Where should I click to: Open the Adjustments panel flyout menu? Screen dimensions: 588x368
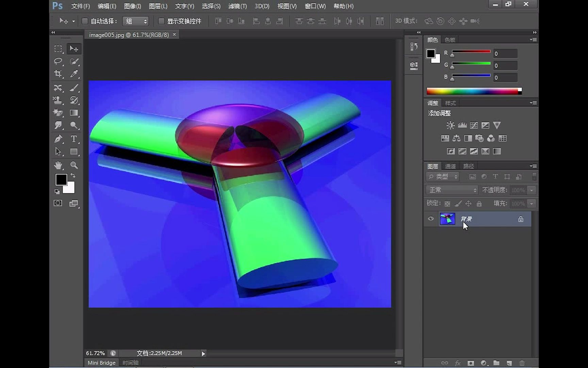click(x=533, y=103)
